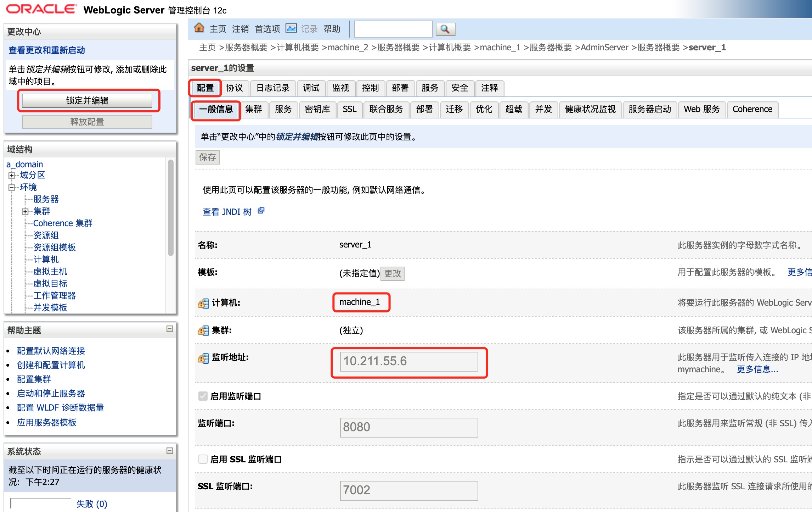Viewport: 812px width, 512px height.
Task: Select 服务器 in domain tree
Action: (x=46, y=199)
